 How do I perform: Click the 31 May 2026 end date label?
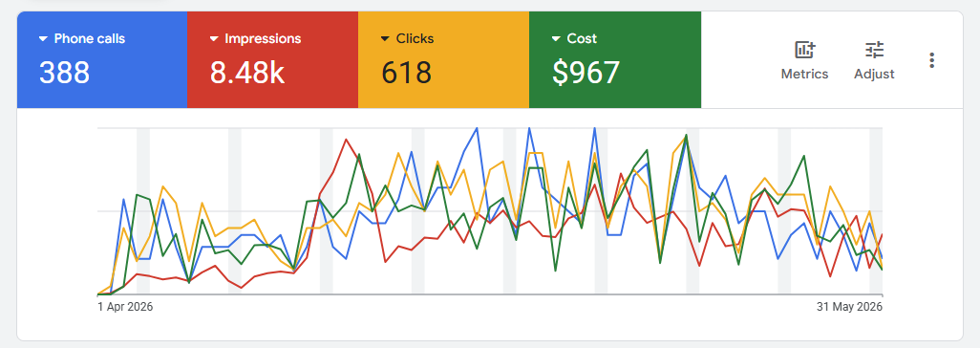click(849, 307)
